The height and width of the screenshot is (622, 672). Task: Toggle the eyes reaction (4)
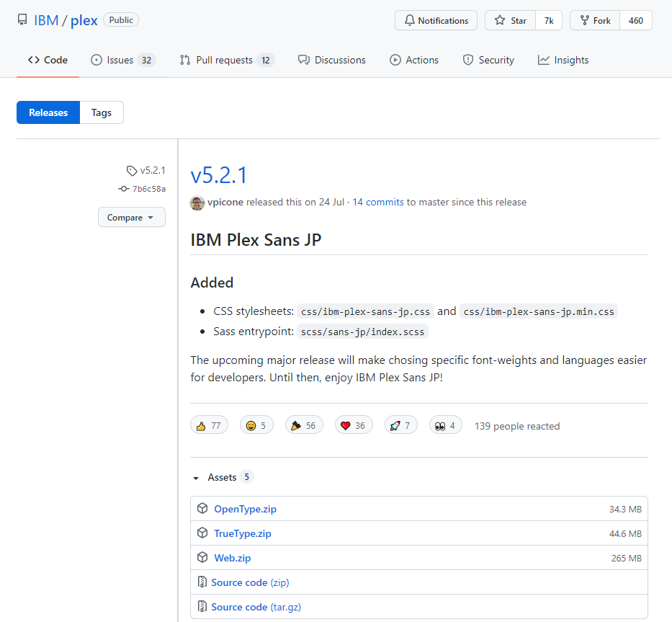point(445,425)
